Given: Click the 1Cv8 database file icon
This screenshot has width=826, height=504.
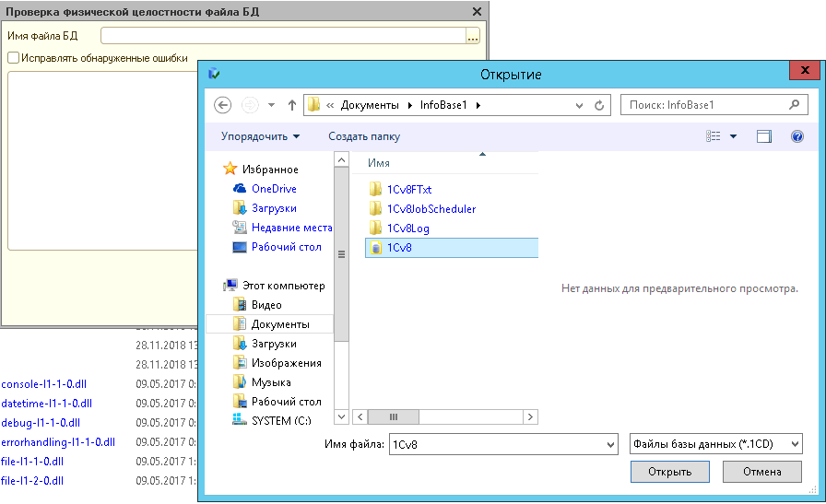Looking at the screenshot, I should tap(375, 248).
